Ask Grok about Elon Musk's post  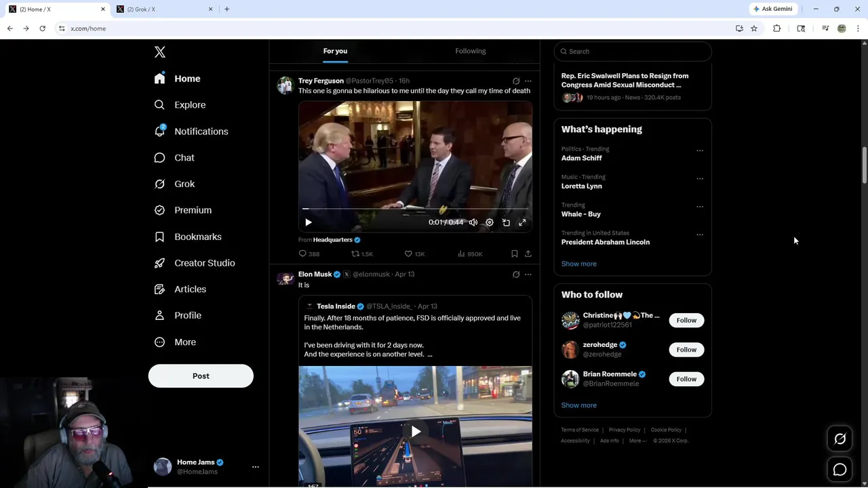[x=516, y=274]
